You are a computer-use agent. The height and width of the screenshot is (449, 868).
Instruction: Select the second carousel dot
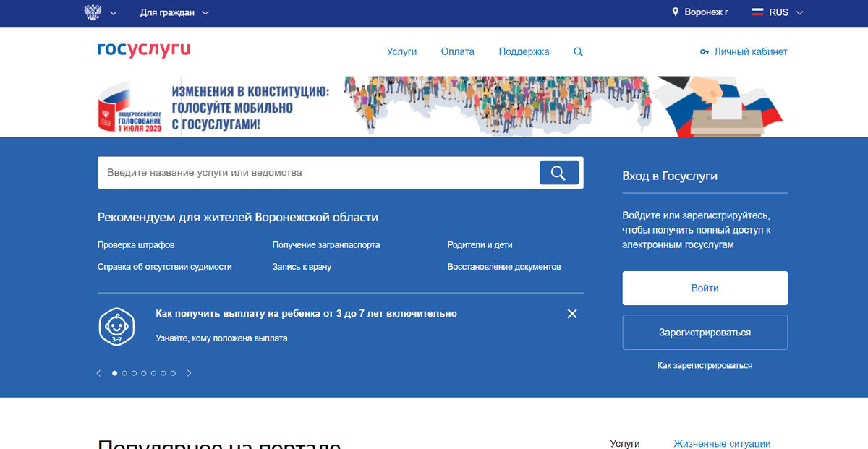tap(124, 373)
